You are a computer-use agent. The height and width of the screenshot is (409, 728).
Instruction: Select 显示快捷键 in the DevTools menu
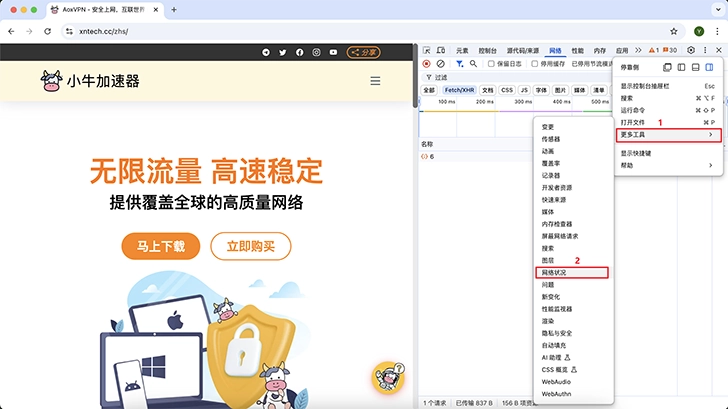click(669, 153)
